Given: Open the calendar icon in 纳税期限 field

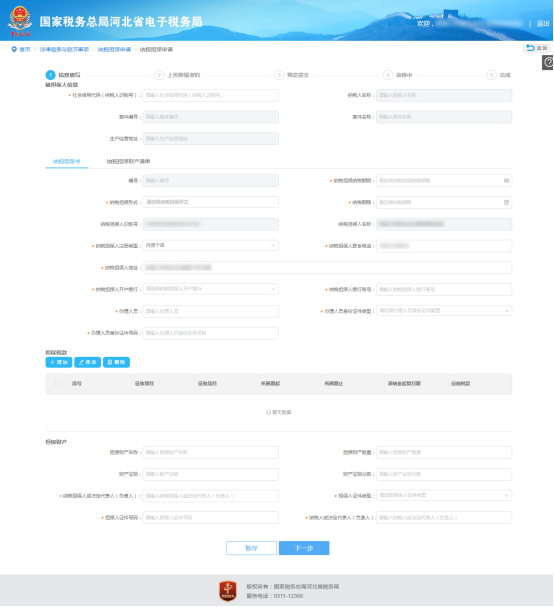Looking at the screenshot, I should pyautogui.click(x=506, y=202).
